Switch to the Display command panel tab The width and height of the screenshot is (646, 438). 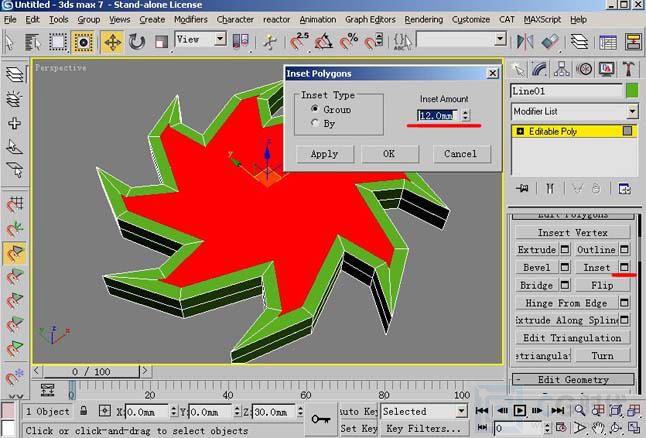tap(606, 69)
